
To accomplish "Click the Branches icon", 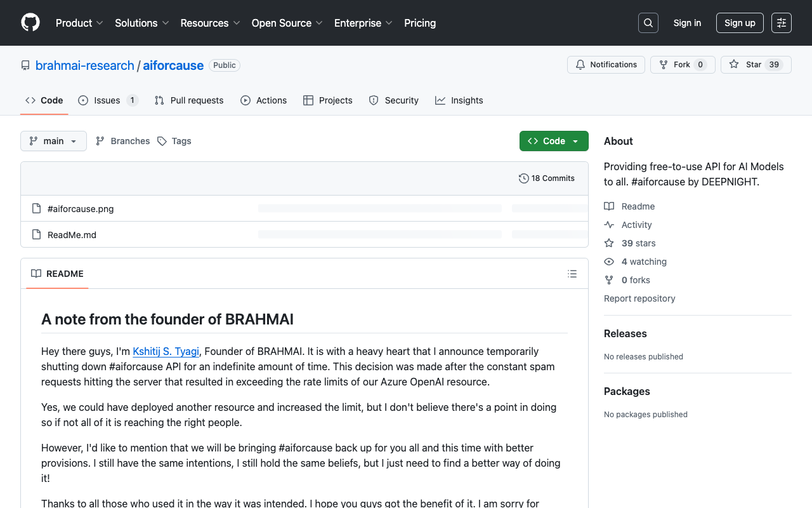I will tap(100, 141).
